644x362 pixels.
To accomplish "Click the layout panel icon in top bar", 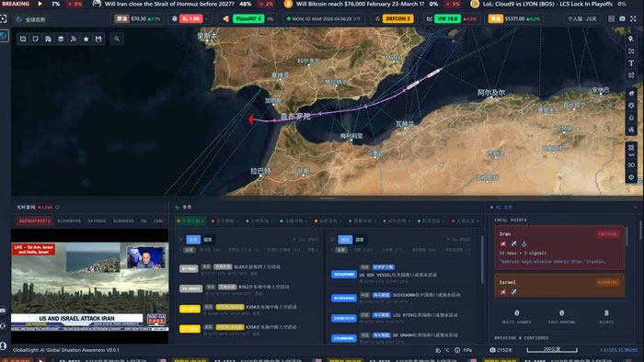I will point(611,19).
